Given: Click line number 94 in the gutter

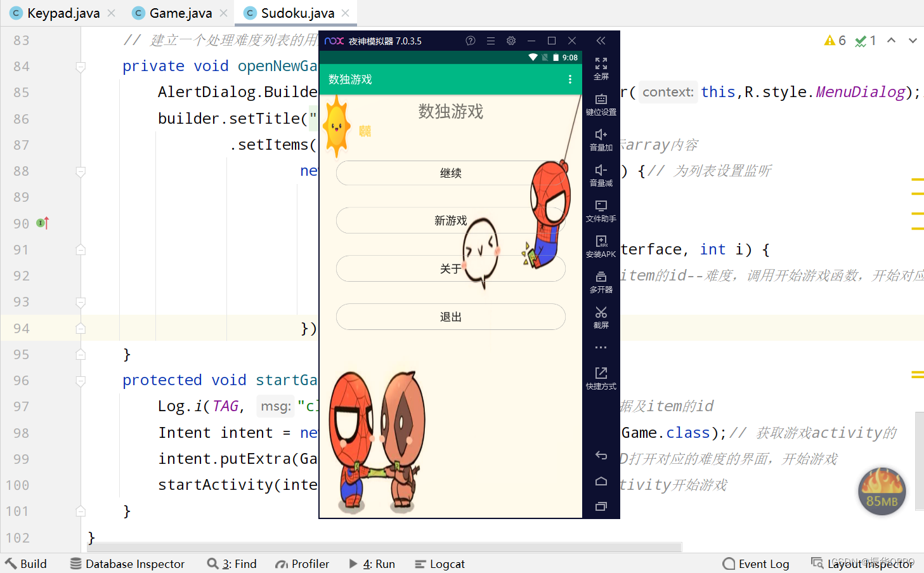Looking at the screenshot, I should pos(21,328).
